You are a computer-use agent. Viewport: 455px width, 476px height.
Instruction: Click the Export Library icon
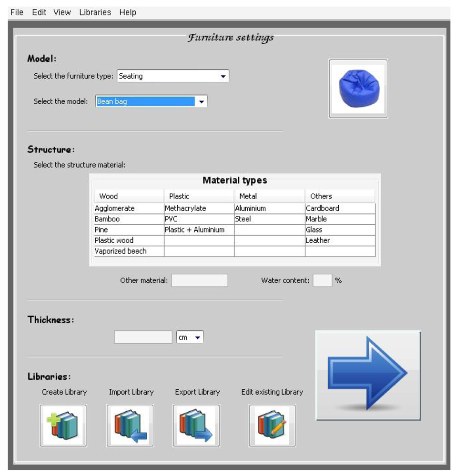click(x=196, y=425)
